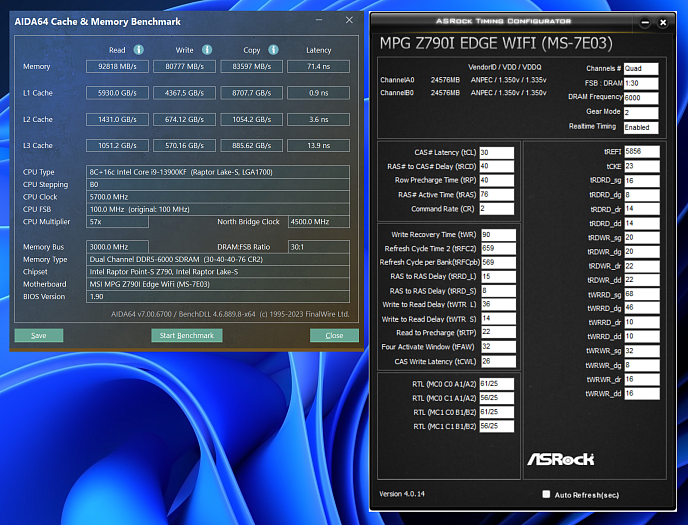Click the RTL (MC1 C1 B1/B2) field
Viewport: 688px width, 525px height.
coord(496,426)
